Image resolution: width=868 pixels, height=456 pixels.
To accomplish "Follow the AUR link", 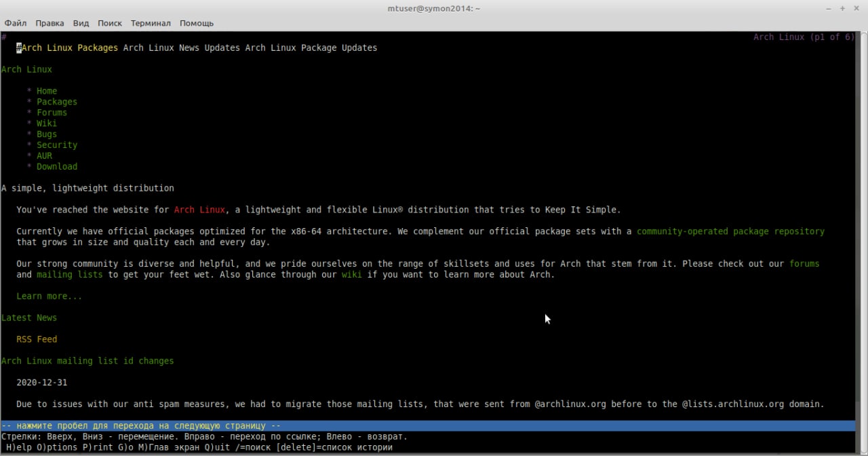I will coord(44,156).
